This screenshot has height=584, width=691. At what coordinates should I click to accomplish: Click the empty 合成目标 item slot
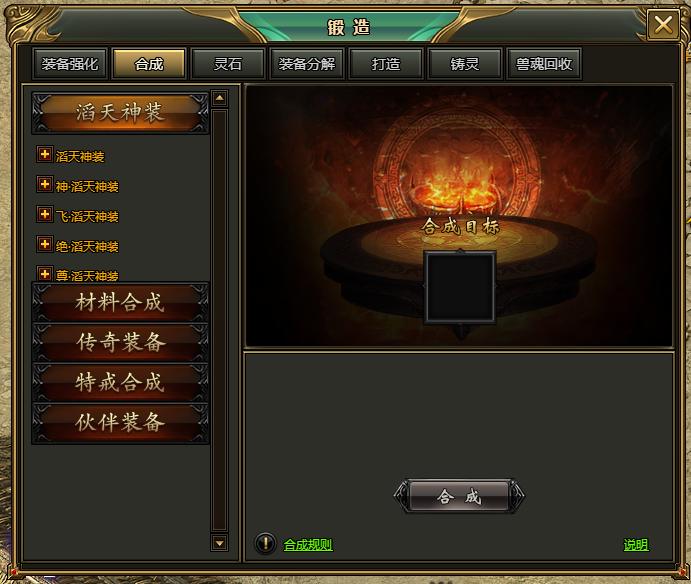pyautogui.click(x=460, y=287)
